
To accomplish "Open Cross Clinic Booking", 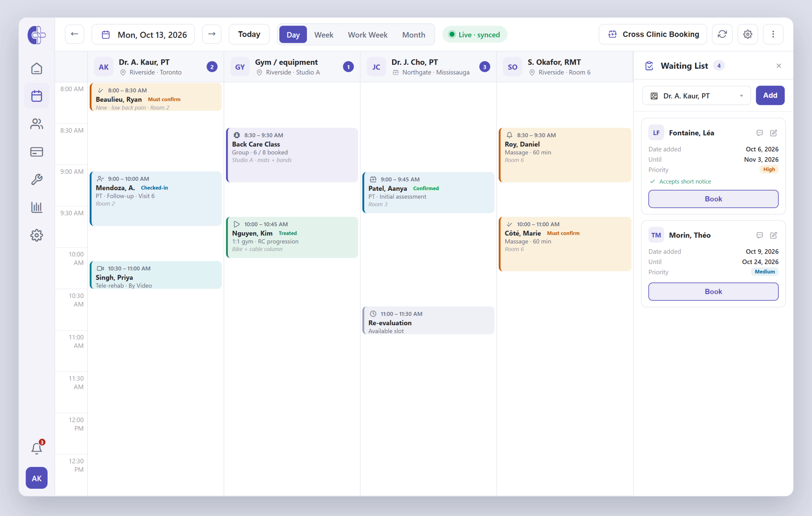I will tap(653, 34).
